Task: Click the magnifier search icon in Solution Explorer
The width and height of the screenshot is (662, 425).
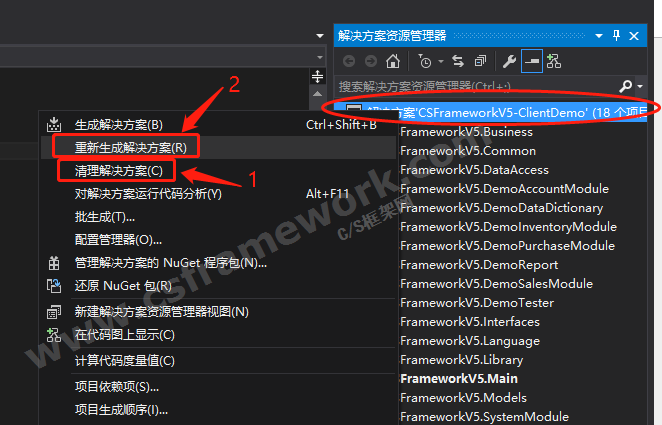Action: pos(626,87)
